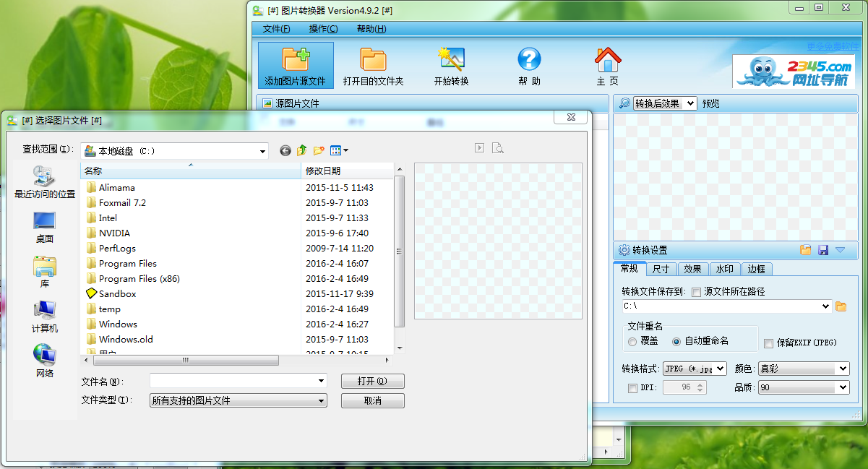Open the destination folder toolbar icon
The width and height of the screenshot is (868, 469).
tap(373, 59)
